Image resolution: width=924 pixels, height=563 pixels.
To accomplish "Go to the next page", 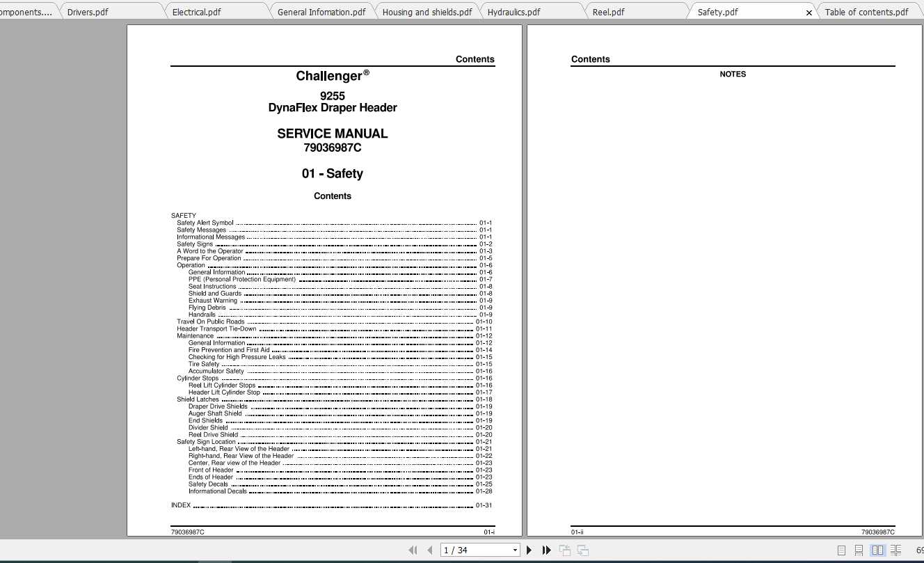I will tap(529, 550).
